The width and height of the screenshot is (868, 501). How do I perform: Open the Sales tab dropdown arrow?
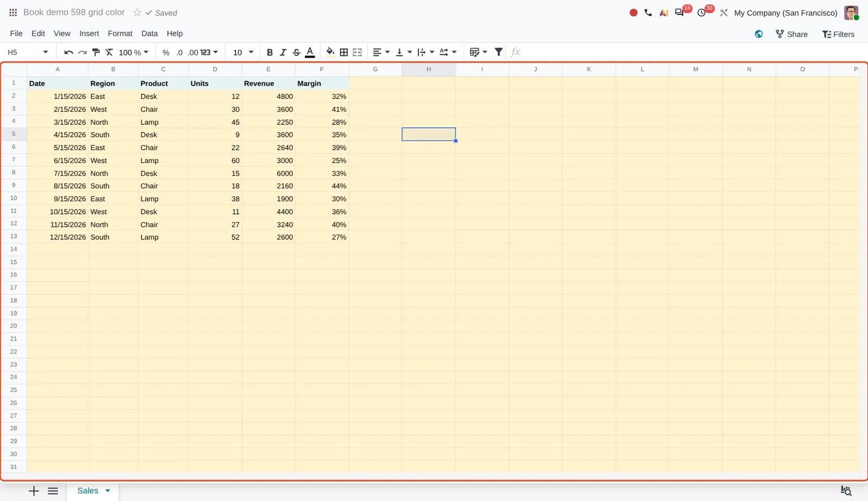[x=108, y=491]
